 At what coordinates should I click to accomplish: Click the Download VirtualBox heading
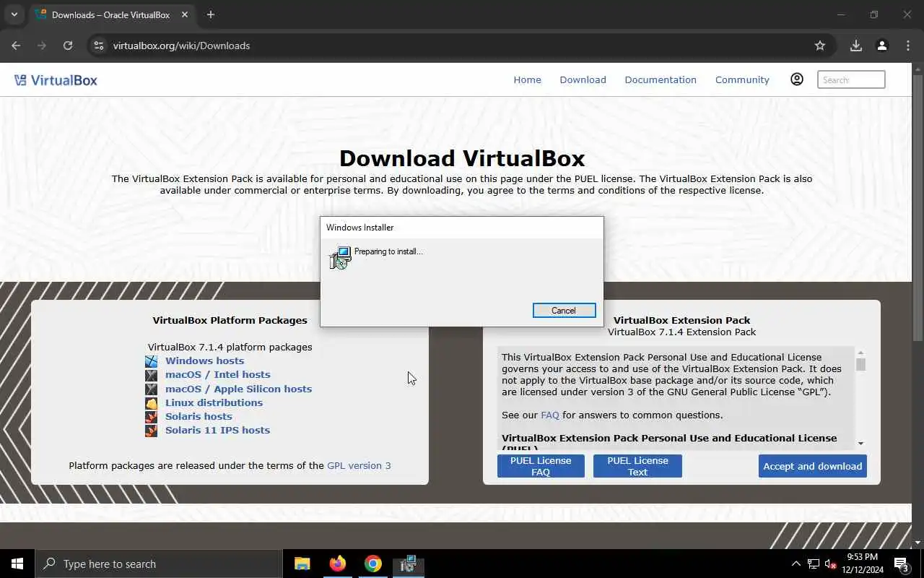(x=462, y=159)
